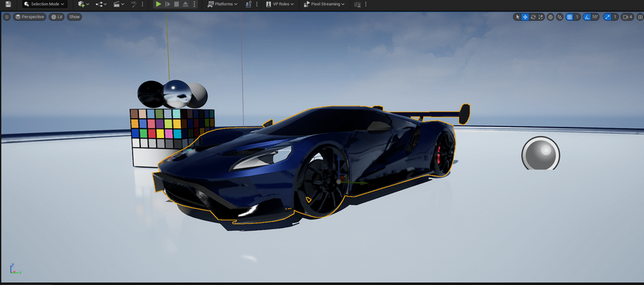Image resolution: width=644 pixels, height=285 pixels.
Task: Toggle rotation angle snapping
Action: [588, 17]
